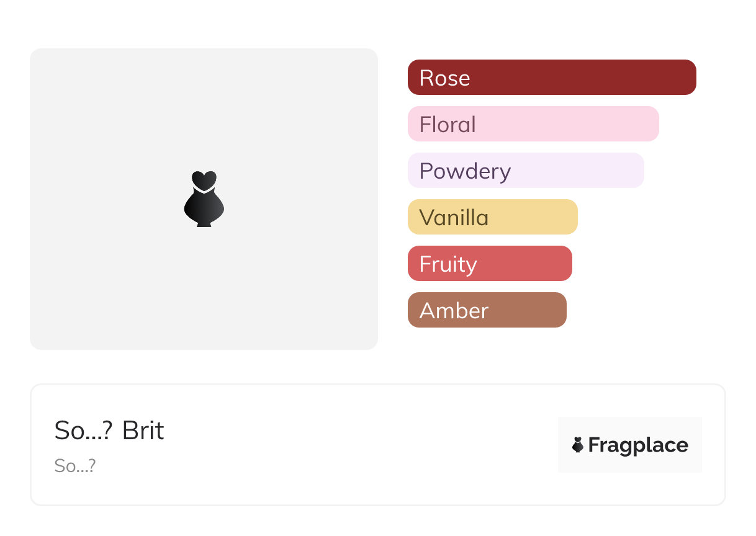Click the word "Amber" label
Viewport: 756px width, 536px height.
(454, 311)
